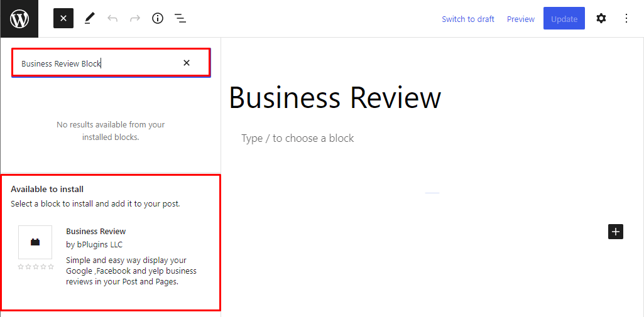Click the block description text
644x317 pixels.
point(131,271)
